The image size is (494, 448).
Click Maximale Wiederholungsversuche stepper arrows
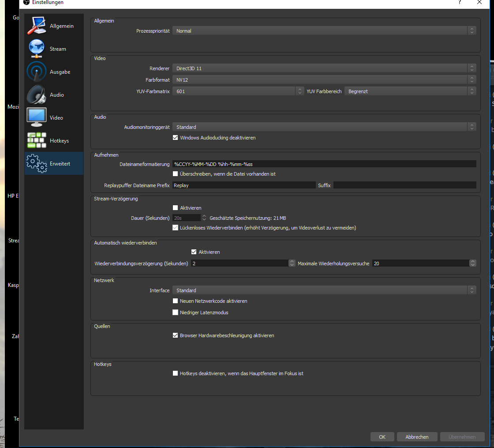point(472,263)
